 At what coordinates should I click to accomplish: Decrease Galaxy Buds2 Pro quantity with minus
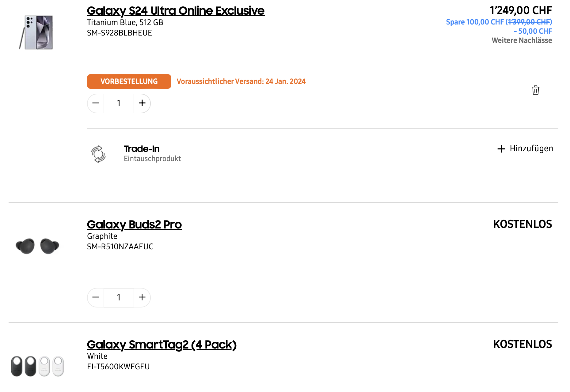pos(96,297)
